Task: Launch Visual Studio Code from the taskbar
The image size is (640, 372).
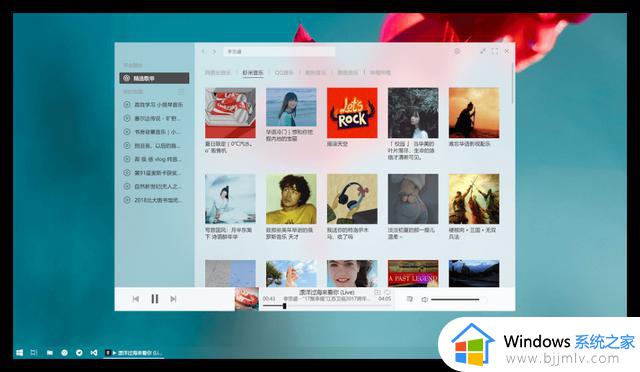Action: click(94, 352)
